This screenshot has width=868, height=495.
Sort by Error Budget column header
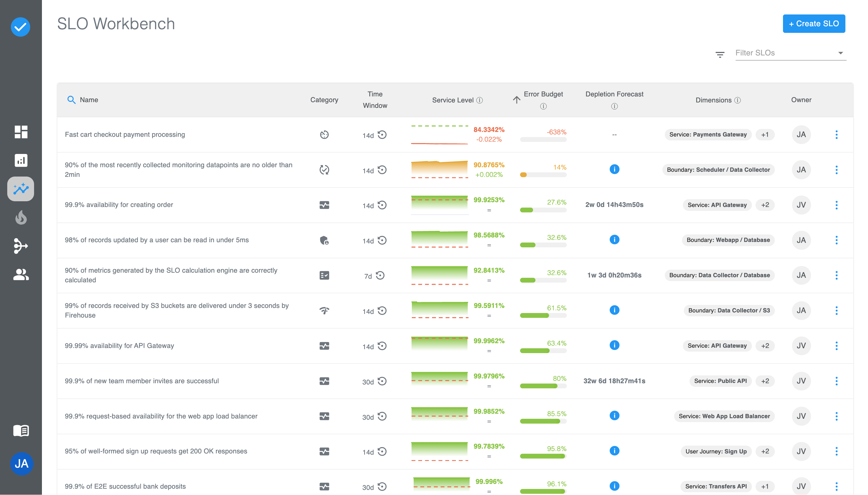pos(543,94)
